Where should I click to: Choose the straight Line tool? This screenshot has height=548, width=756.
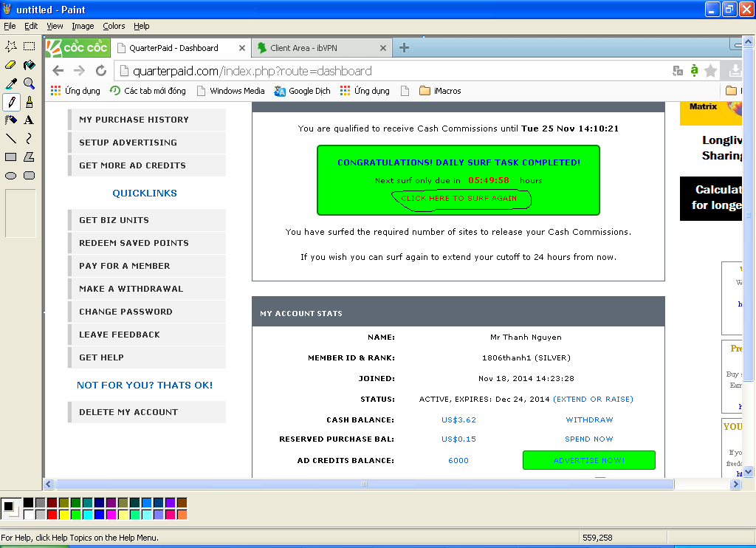pyautogui.click(x=11, y=138)
